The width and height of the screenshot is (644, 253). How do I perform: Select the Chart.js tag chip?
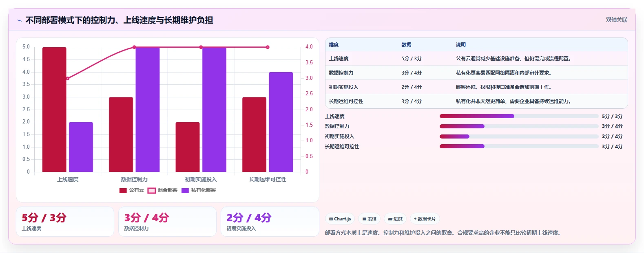tap(340, 219)
